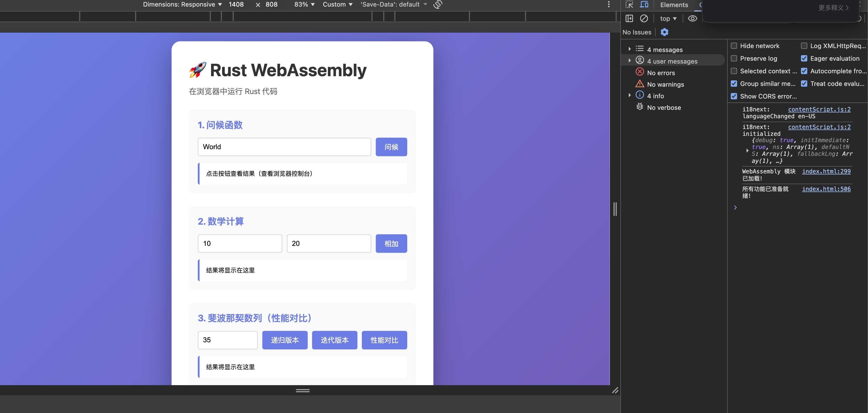Viewport: 868px width, 413px height.
Task: Open the Dimensions: Responsive dropdown
Action: point(182,5)
